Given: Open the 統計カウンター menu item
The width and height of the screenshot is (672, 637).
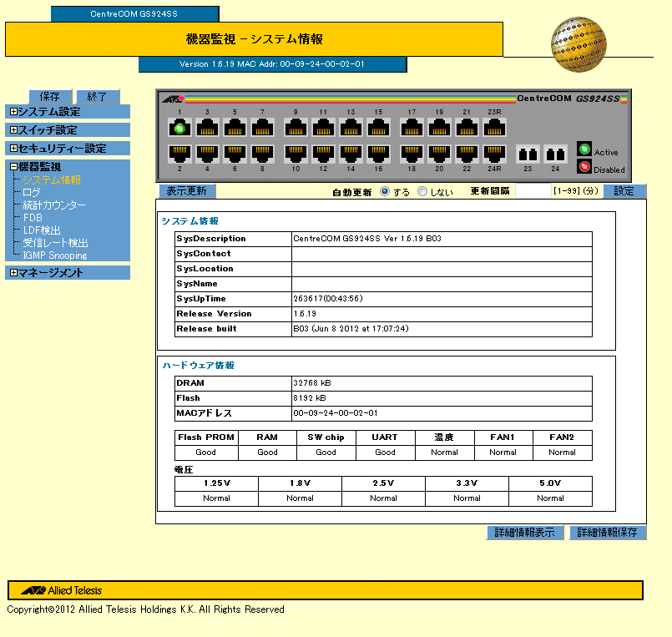Looking at the screenshot, I should tap(54, 205).
